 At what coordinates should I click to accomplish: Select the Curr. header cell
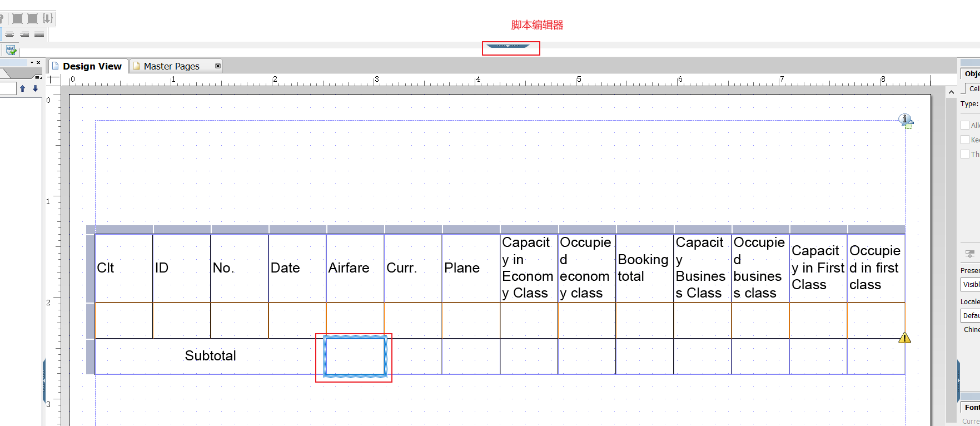point(413,268)
